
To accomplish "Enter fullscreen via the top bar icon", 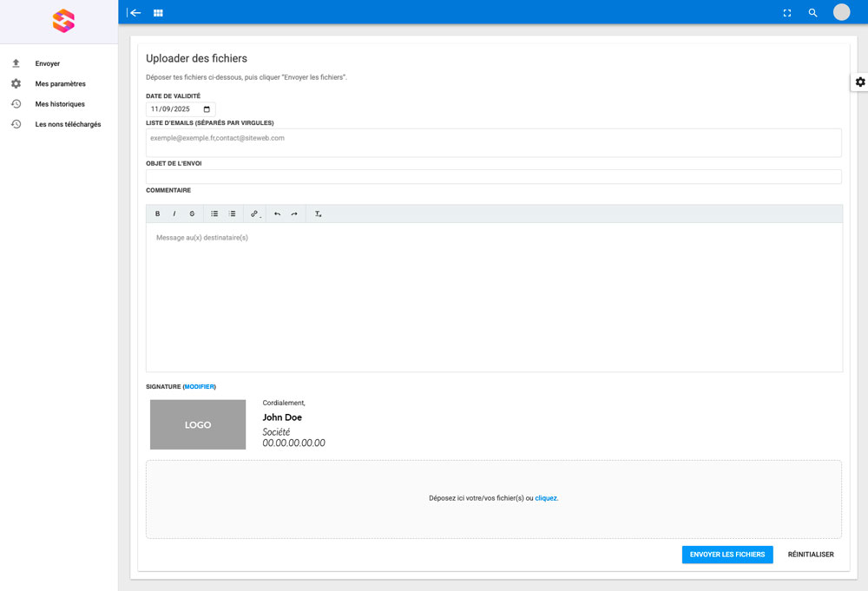I will pos(786,12).
